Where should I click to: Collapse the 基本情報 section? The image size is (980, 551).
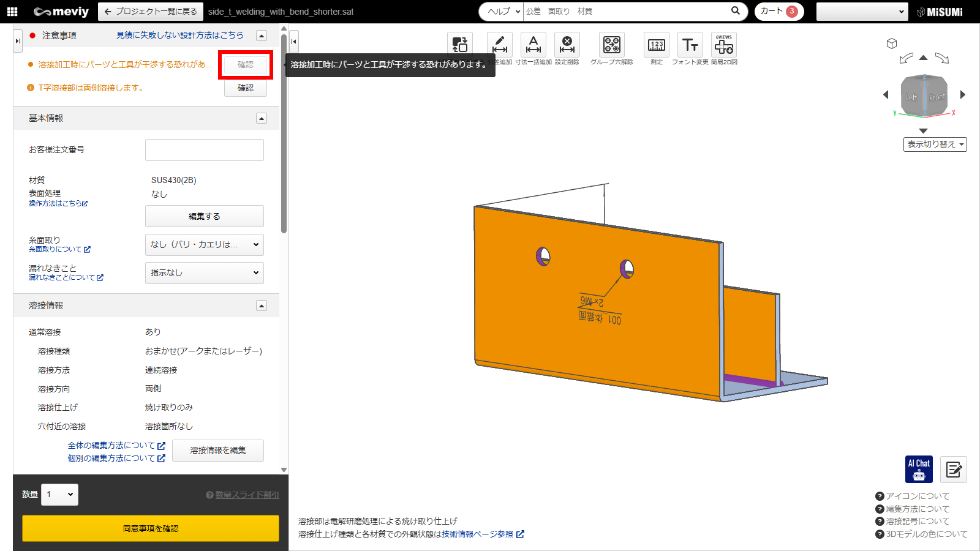(262, 118)
